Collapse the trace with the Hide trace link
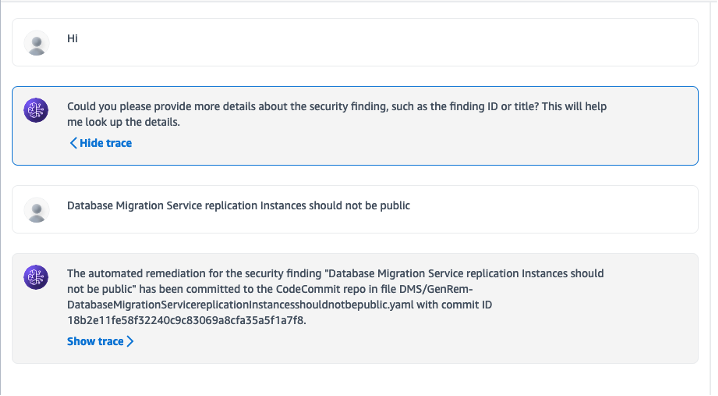Image resolution: width=718 pixels, height=396 pixels. coord(100,143)
